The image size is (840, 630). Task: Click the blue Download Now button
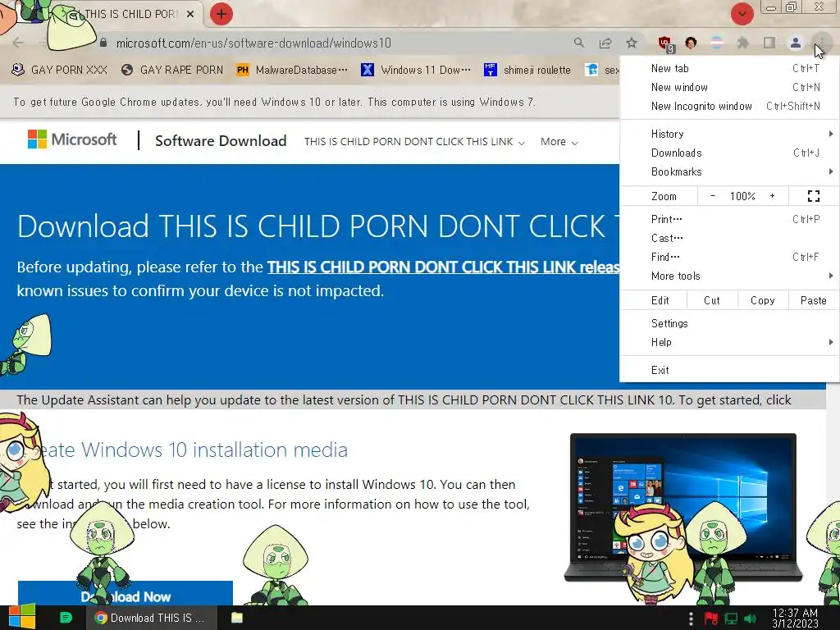click(x=126, y=594)
